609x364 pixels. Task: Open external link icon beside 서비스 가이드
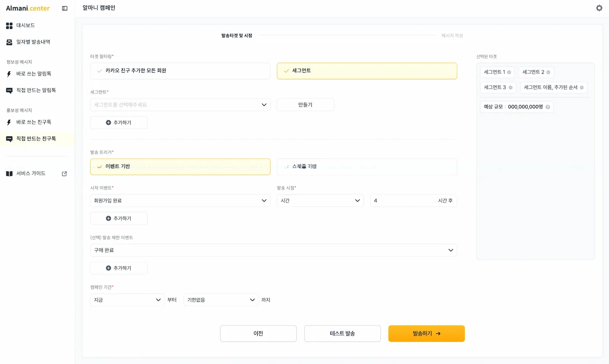[x=64, y=174]
